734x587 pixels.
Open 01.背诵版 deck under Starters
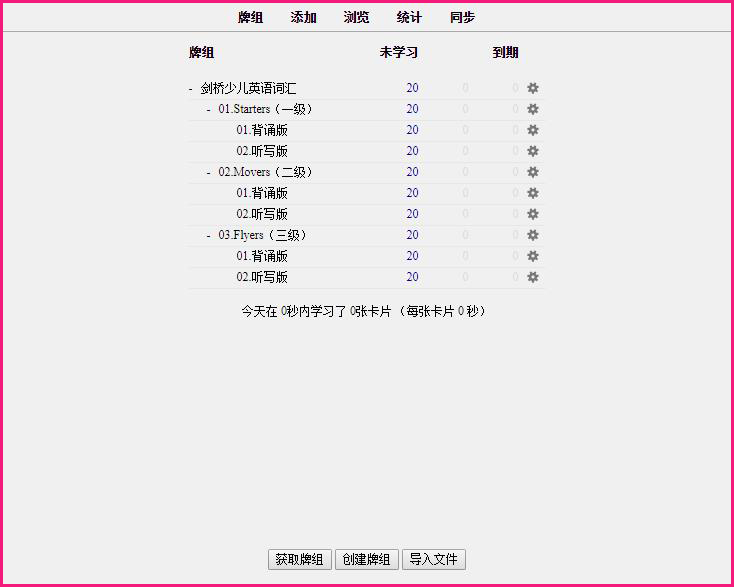tap(262, 130)
